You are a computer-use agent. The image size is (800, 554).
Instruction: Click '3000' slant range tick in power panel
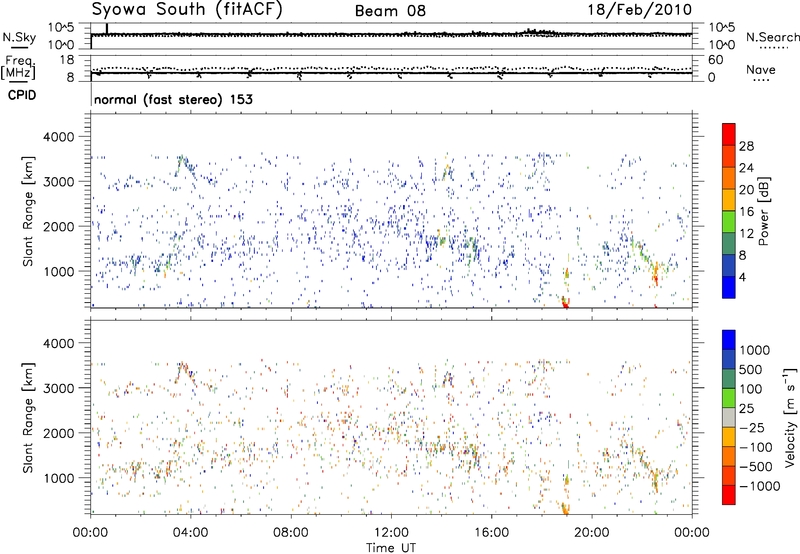click(x=58, y=182)
